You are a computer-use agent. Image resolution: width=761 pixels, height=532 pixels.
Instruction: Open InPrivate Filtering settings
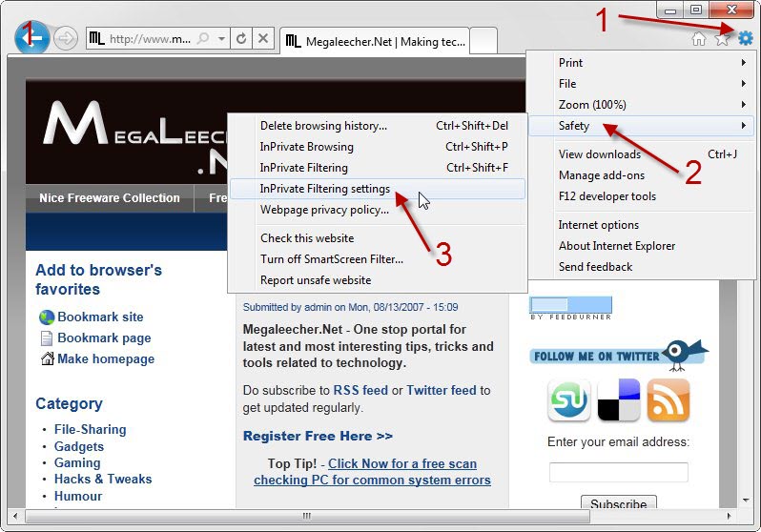click(377, 189)
